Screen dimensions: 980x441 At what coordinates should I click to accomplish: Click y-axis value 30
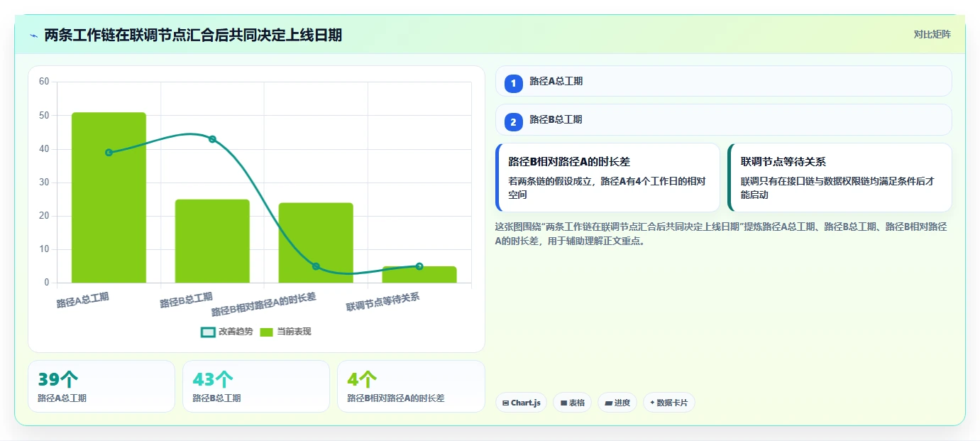pos(43,183)
